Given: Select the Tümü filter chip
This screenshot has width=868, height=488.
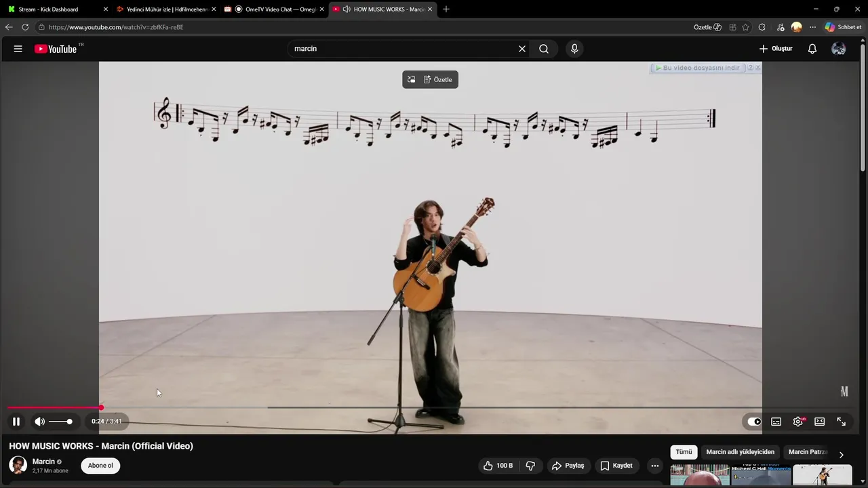Looking at the screenshot, I should click(684, 452).
